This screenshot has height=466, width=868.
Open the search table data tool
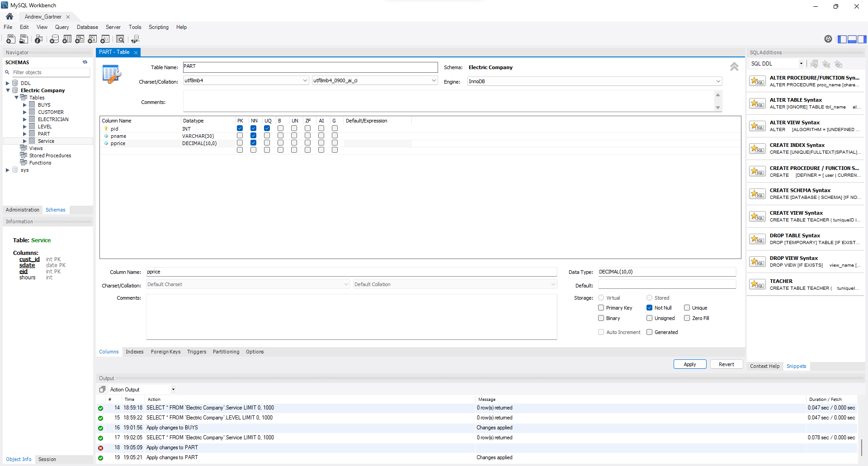pyautogui.click(x=120, y=39)
